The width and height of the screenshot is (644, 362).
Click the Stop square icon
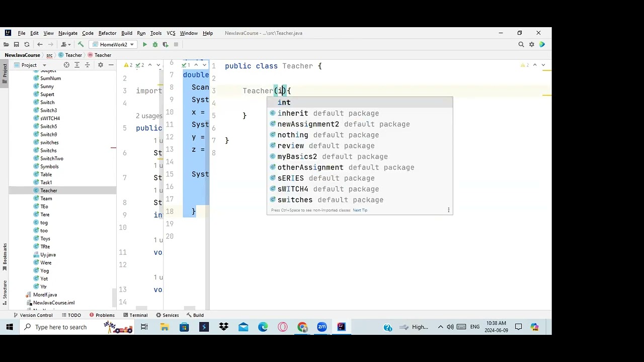(x=176, y=45)
